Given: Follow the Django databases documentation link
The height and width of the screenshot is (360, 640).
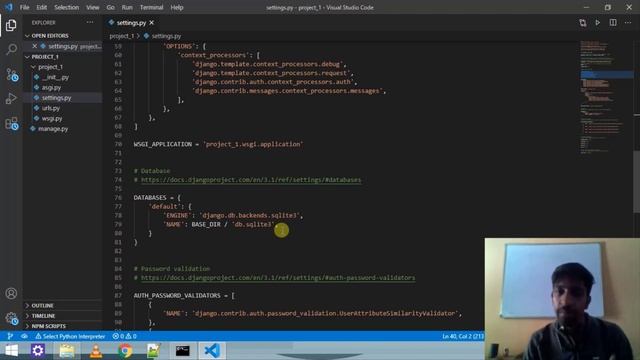Looking at the screenshot, I should point(251,180).
